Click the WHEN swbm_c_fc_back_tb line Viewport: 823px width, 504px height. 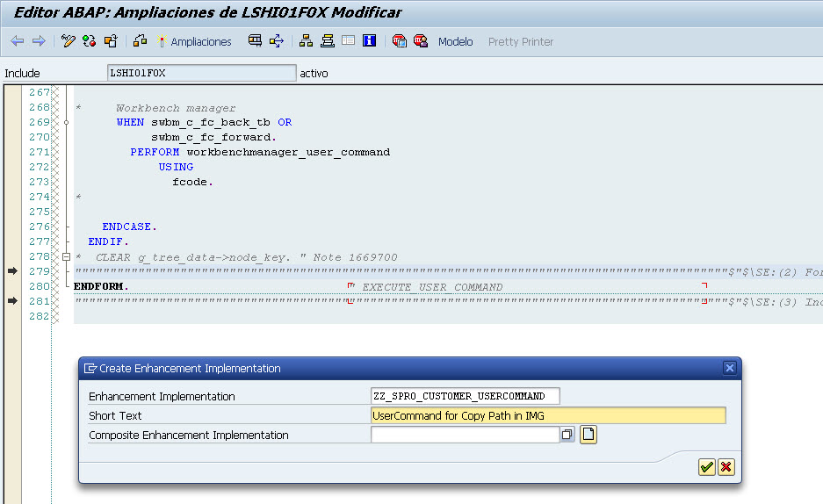click(204, 122)
